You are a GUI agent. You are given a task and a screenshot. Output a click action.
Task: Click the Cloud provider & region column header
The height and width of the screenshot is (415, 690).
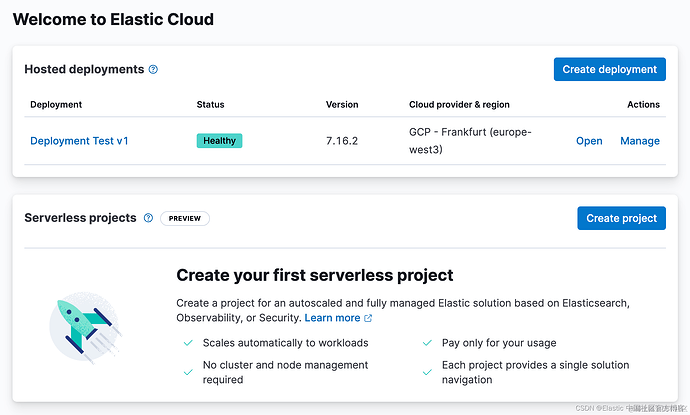[459, 104]
